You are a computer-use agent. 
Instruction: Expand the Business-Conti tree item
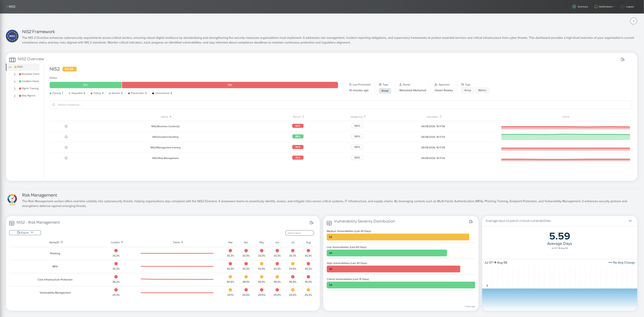click(15, 74)
